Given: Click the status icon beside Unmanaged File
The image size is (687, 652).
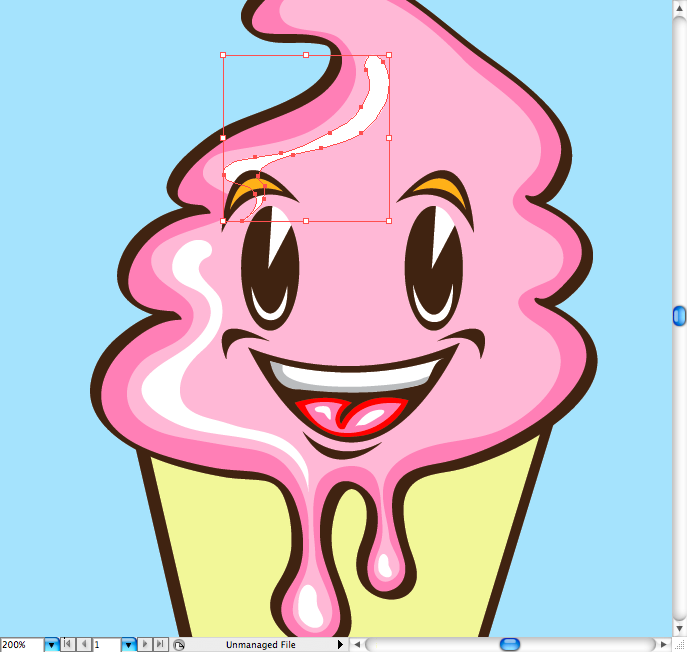Looking at the screenshot, I should click(178, 645).
